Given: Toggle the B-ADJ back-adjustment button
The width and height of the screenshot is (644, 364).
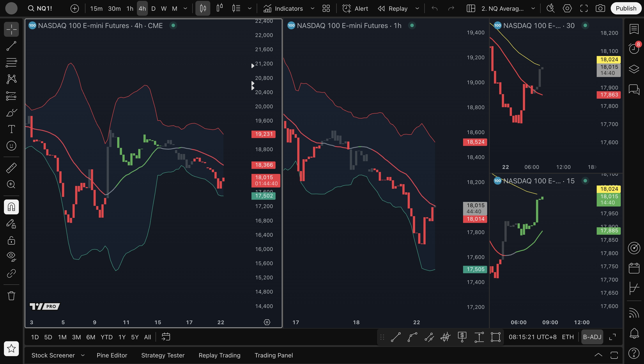Looking at the screenshot, I should (x=592, y=337).
